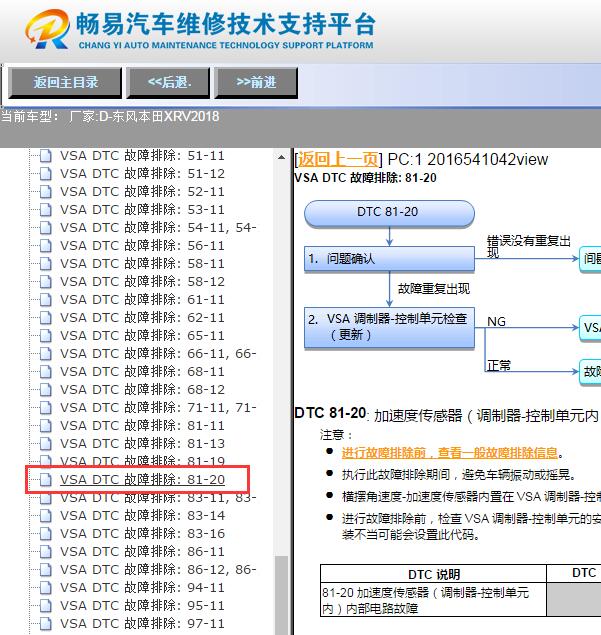Click the 81-20 加速度传感器 table cell
The height and width of the screenshot is (635, 601).
pyautogui.click(x=433, y=600)
